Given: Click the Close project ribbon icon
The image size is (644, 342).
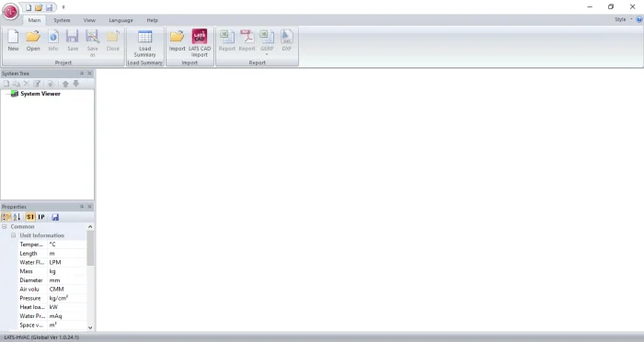Looking at the screenshot, I should pyautogui.click(x=112, y=40).
